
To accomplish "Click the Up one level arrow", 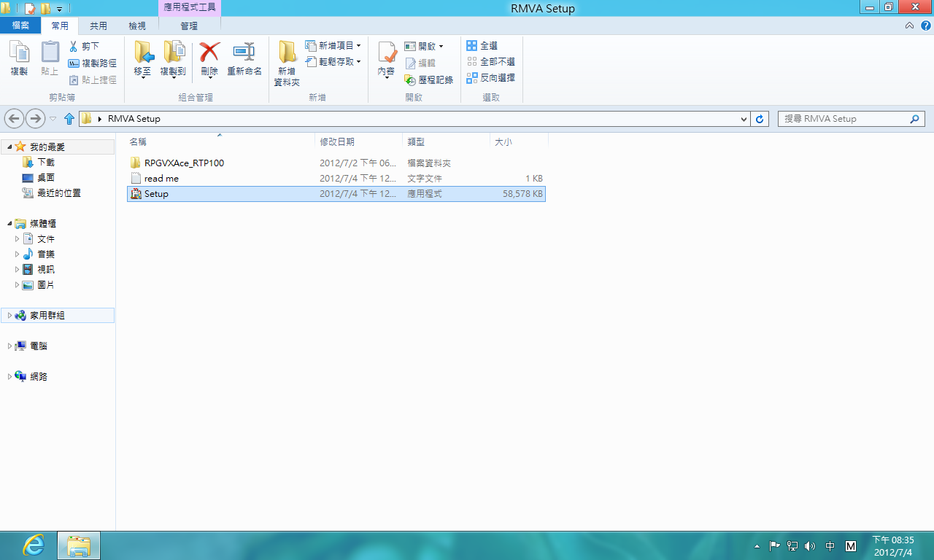I will point(69,119).
